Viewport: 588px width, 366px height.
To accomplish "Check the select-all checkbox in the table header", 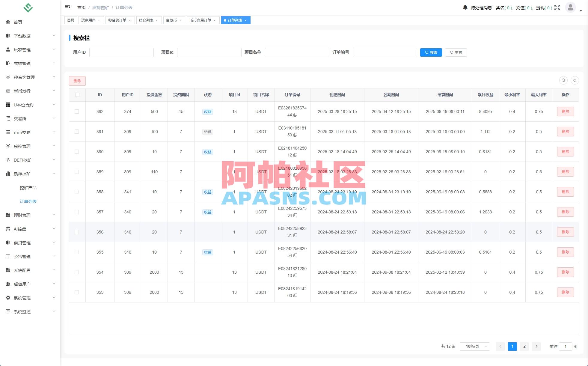I will (x=77, y=95).
